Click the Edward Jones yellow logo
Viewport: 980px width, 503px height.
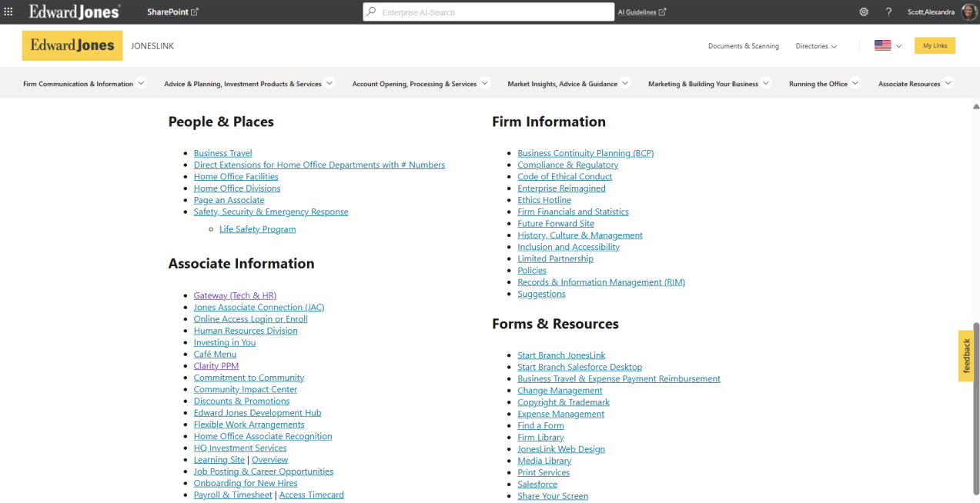pyautogui.click(x=72, y=45)
